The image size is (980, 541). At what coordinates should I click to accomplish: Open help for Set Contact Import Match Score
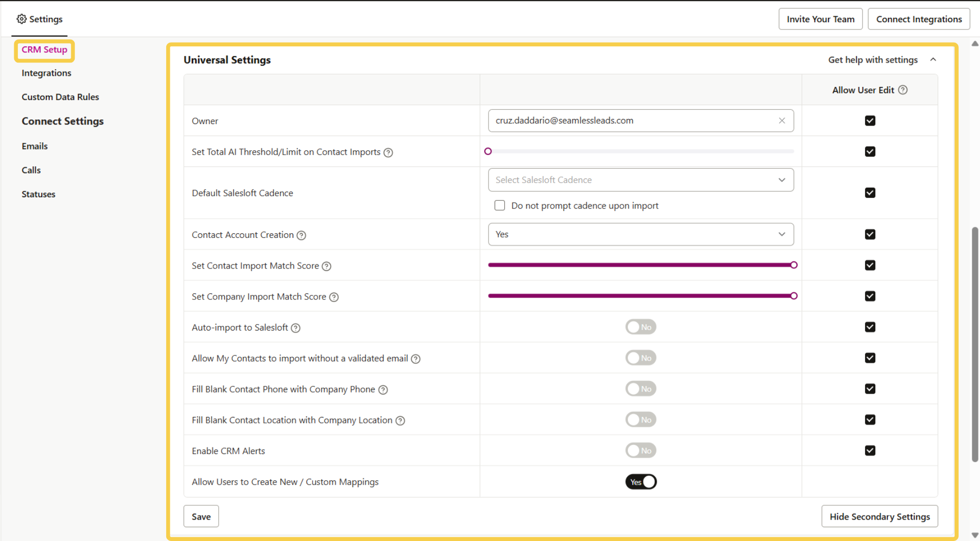327,266
